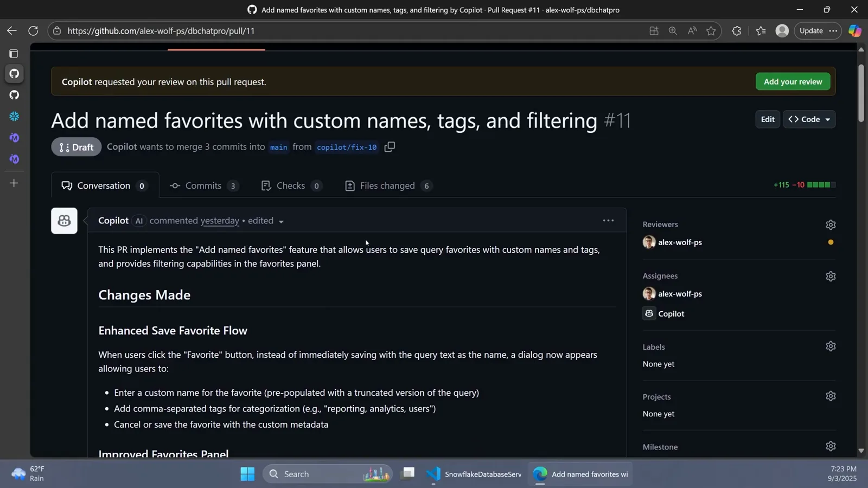Click the Windows taskbar Search box
868x488 pixels.
[x=327, y=474]
